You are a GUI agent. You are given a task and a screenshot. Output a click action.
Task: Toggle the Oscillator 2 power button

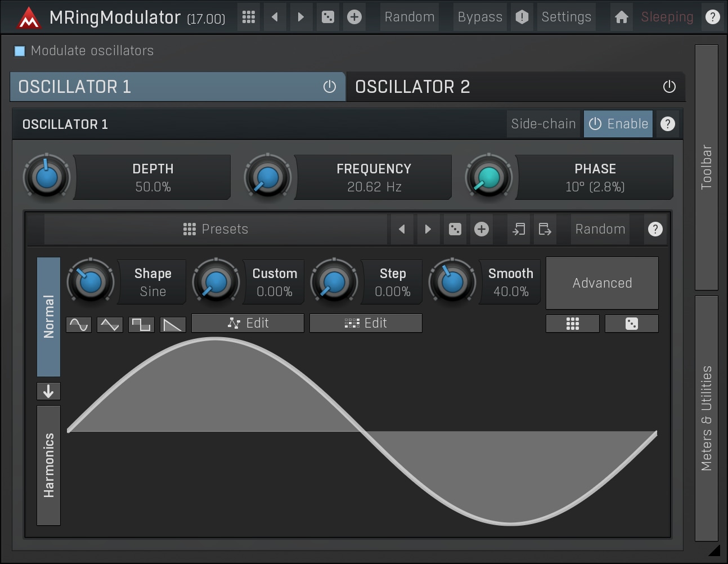[x=669, y=87]
